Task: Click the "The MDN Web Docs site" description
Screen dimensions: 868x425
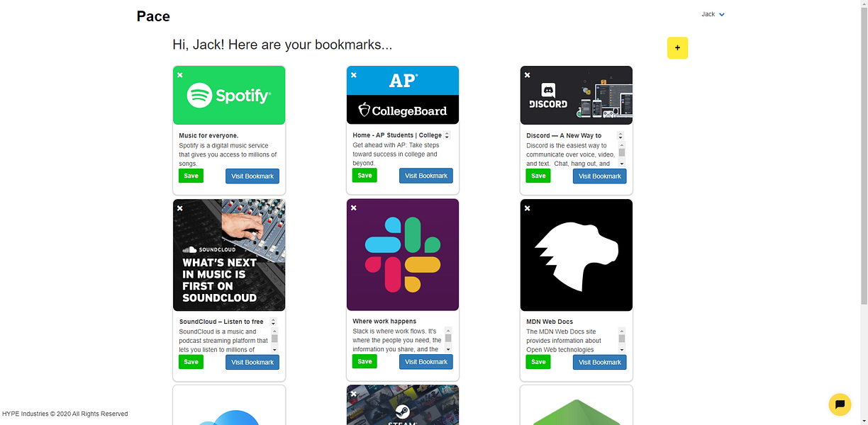Action: (564, 341)
